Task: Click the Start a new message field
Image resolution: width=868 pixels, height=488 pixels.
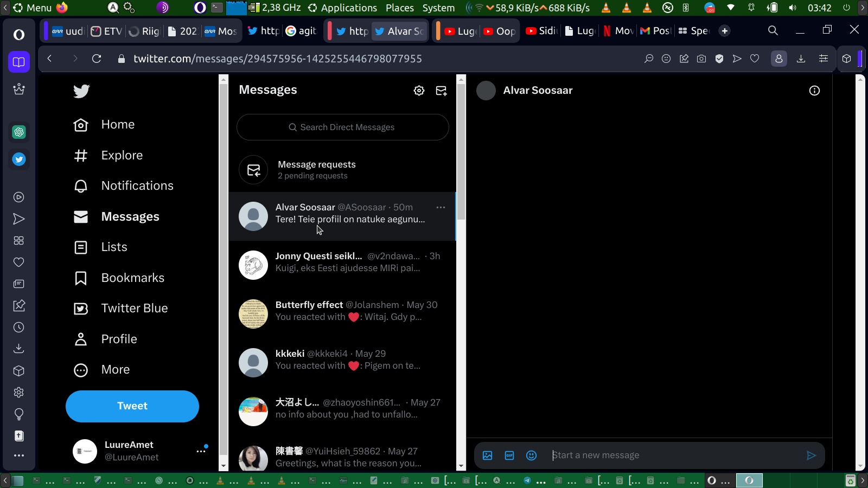Action: (675, 455)
